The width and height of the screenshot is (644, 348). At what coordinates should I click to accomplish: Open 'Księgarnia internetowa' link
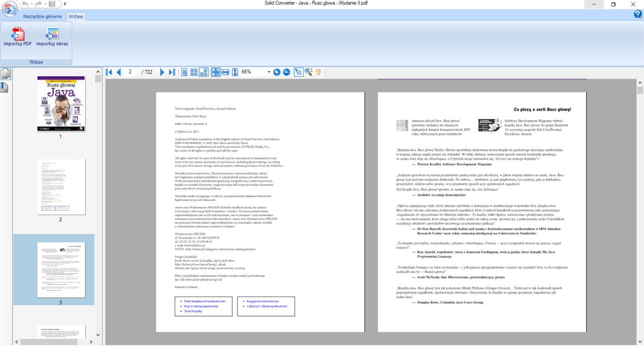pyautogui.click(x=263, y=301)
